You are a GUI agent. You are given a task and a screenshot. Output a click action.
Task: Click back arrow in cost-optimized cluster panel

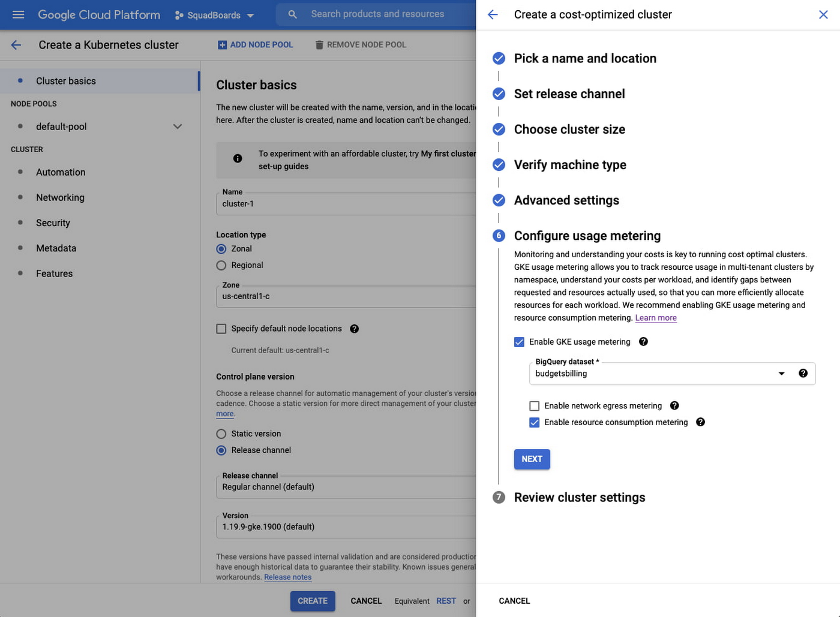[493, 14]
